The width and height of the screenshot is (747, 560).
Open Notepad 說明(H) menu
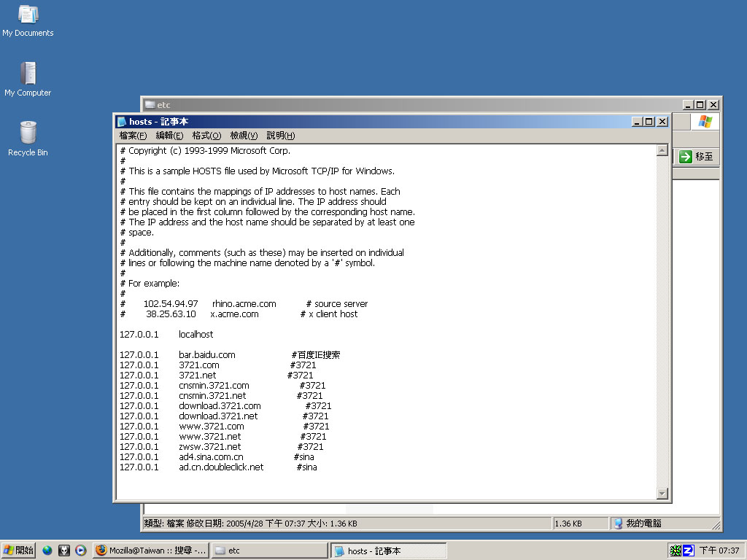tap(281, 136)
